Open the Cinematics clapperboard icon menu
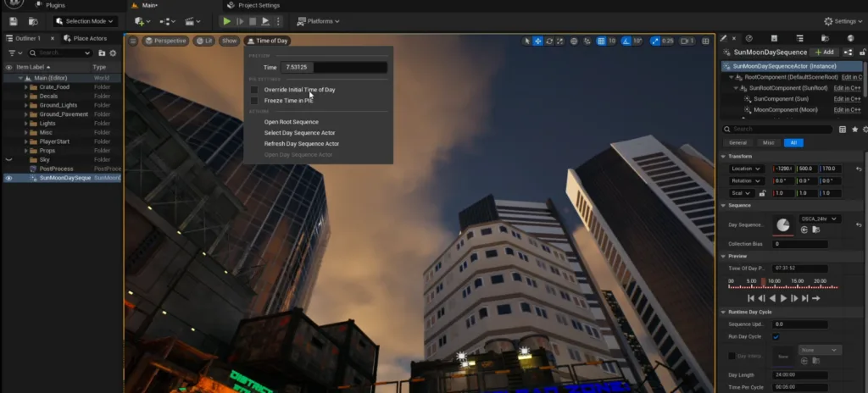The width and height of the screenshot is (868, 393). (192, 21)
